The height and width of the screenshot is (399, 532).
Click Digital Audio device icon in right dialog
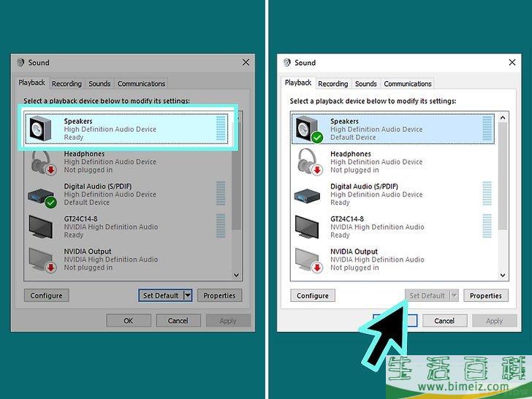[x=306, y=194]
